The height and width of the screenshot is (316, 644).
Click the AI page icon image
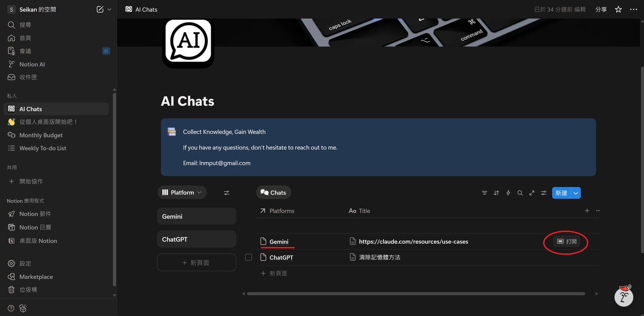(x=188, y=42)
